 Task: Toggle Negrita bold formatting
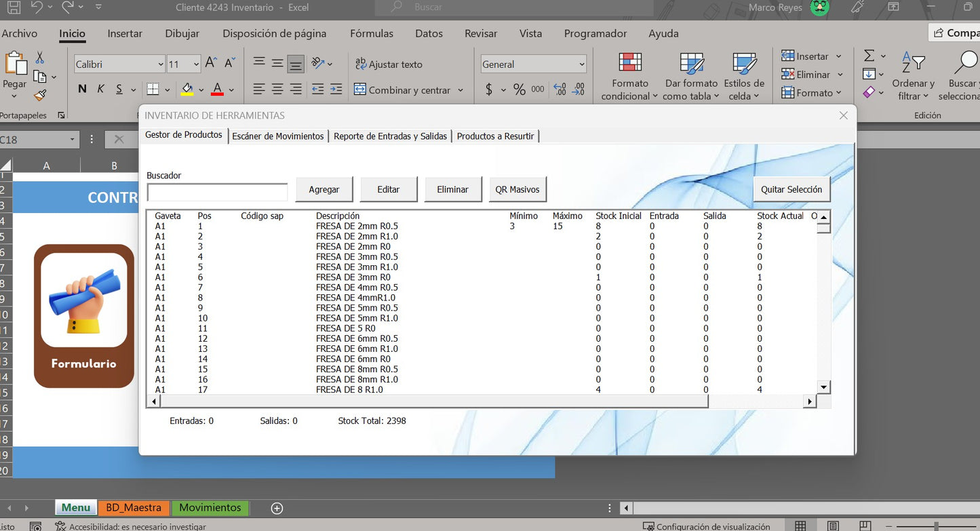click(x=82, y=89)
